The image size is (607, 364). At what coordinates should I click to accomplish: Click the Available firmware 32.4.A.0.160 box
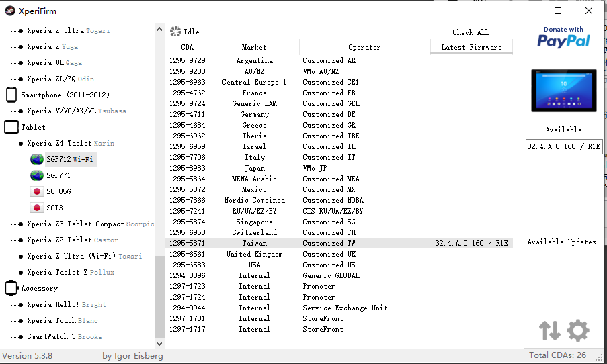click(x=563, y=146)
